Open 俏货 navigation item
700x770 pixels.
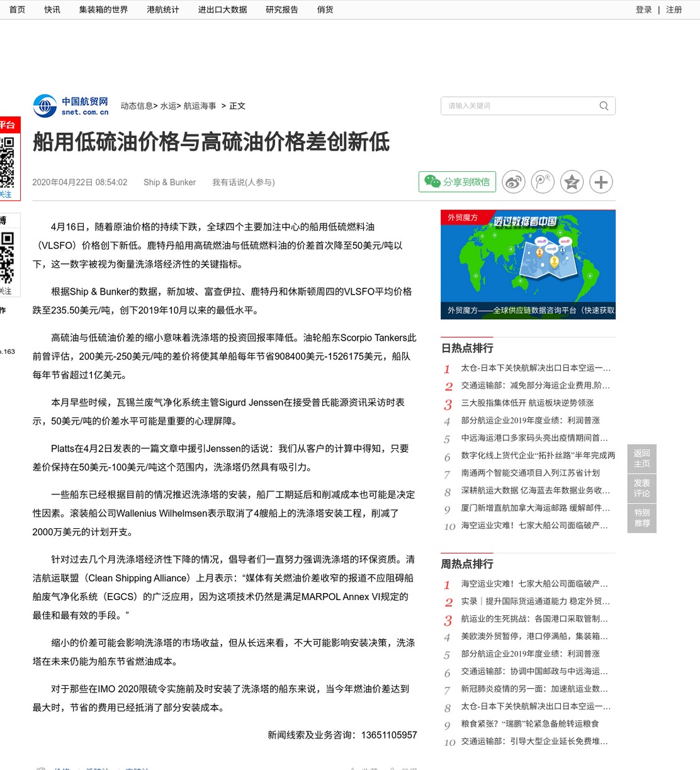(x=325, y=9)
